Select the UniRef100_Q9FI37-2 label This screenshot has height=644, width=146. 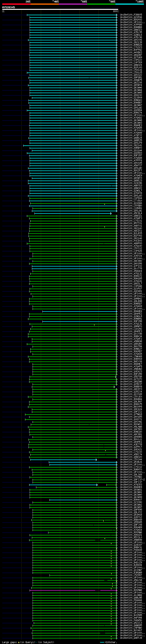click(x=132, y=480)
